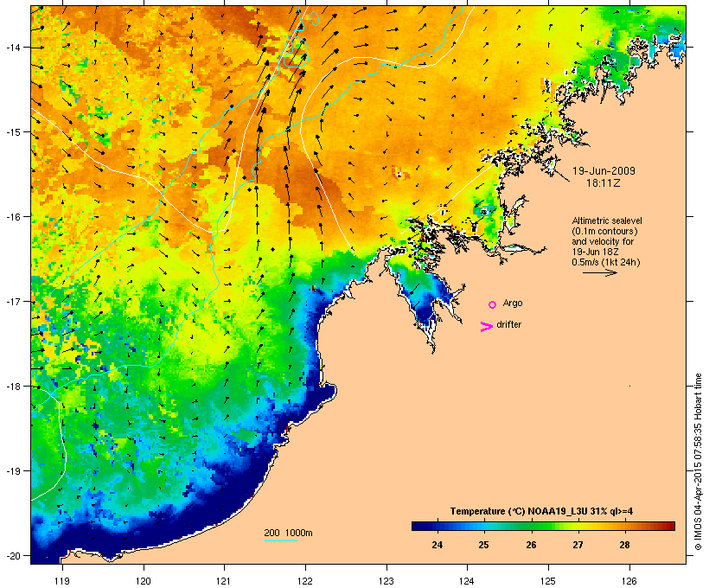Click the latitude axis label -19
The height and width of the screenshot is (588, 709).
[12, 471]
